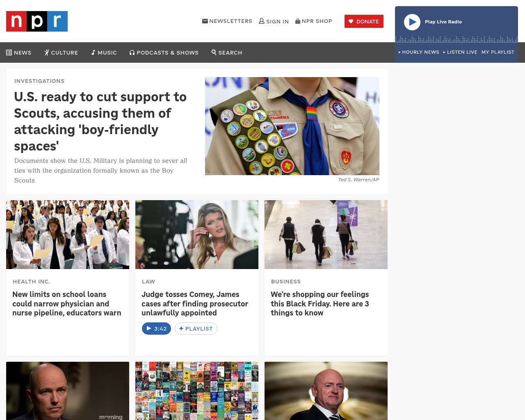Expand Listen Live
The width and height of the screenshot is (525, 420).
click(460, 52)
